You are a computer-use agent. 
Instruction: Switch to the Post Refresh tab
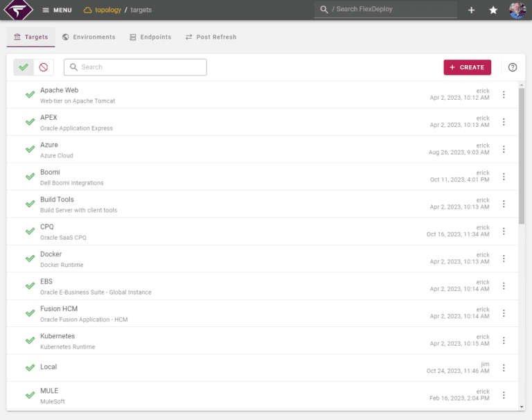[x=211, y=37]
